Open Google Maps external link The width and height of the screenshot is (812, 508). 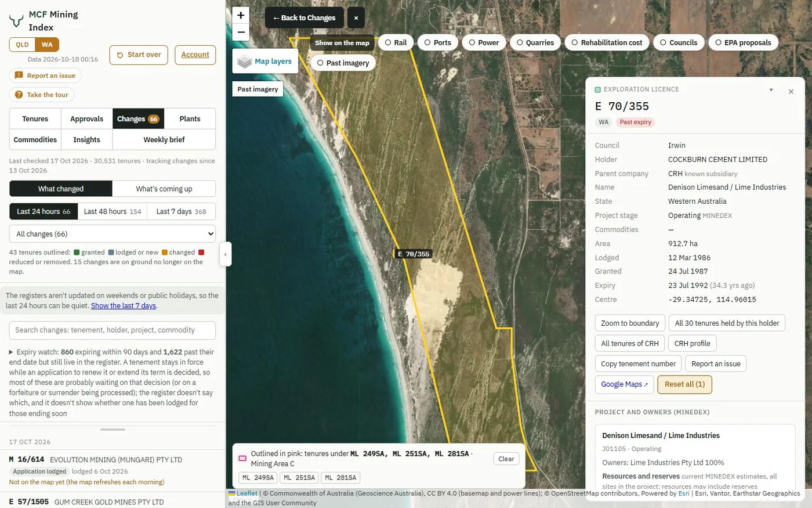tap(624, 384)
